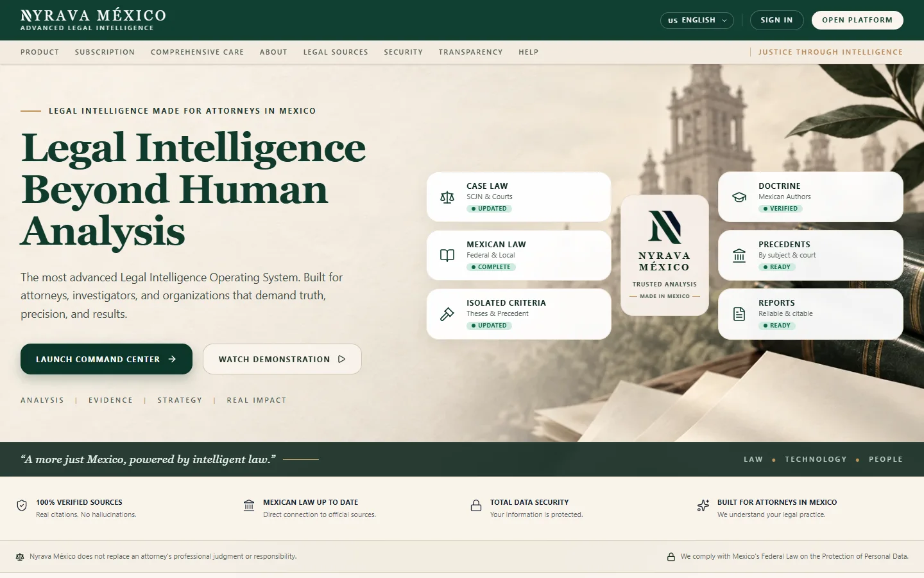Image resolution: width=924 pixels, height=578 pixels.
Task: Click the Trusted Analysis text in center card
Action: [665, 285]
